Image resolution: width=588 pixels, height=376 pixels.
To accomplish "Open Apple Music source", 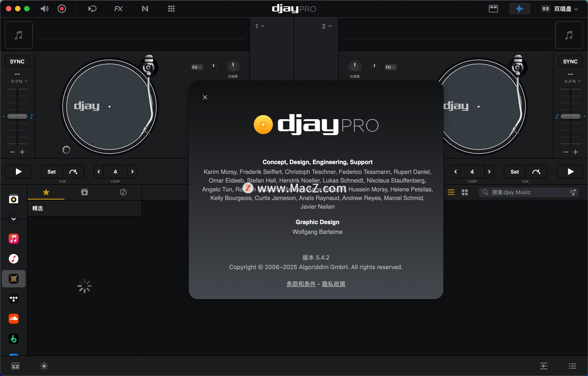I will pyautogui.click(x=13, y=239).
